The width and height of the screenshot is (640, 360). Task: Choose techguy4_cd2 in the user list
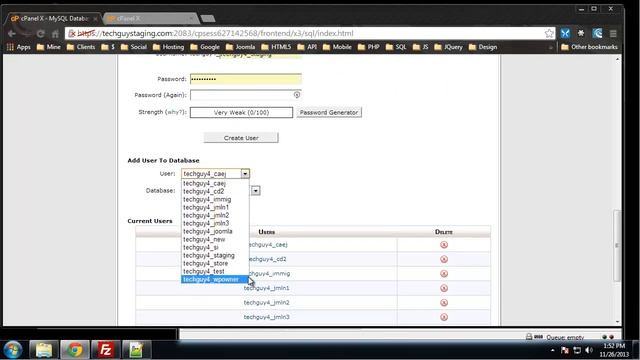(215, 191)
